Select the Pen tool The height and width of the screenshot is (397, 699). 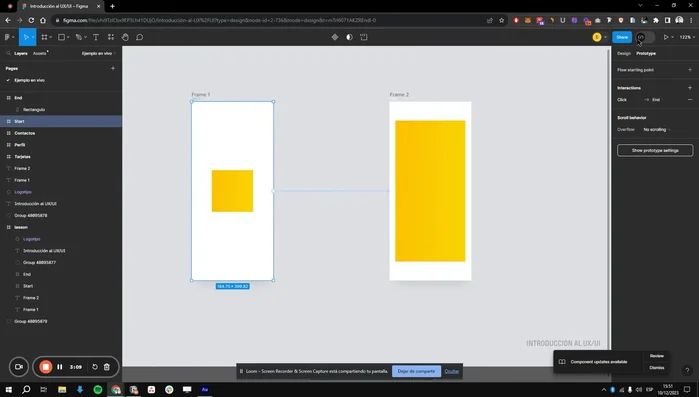78,37
